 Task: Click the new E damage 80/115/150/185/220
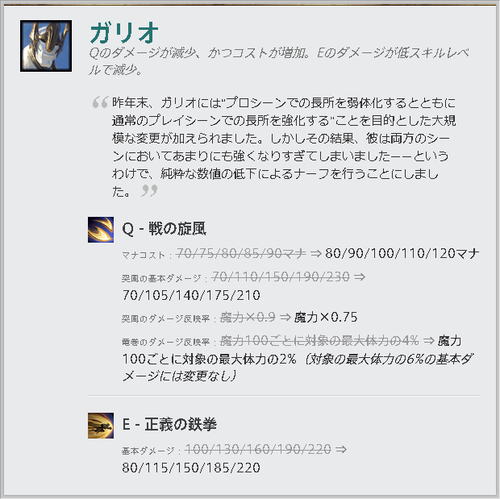coord(191,468)
